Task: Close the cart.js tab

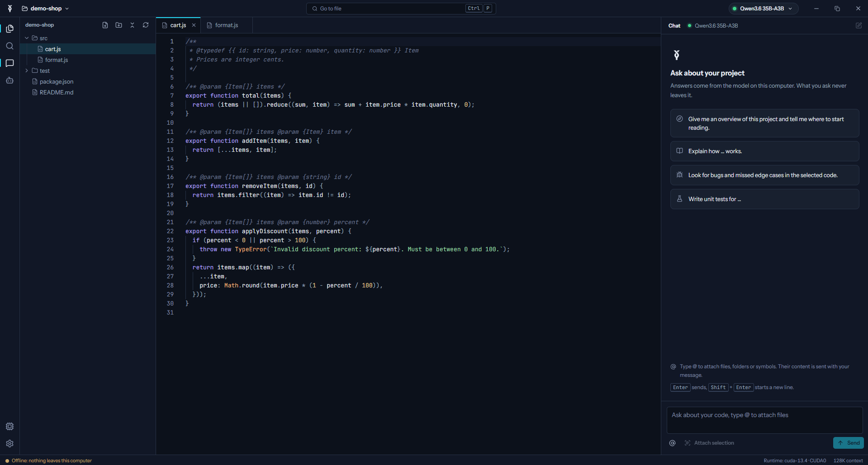Action: pyautogui.click(x=194, y=25)
